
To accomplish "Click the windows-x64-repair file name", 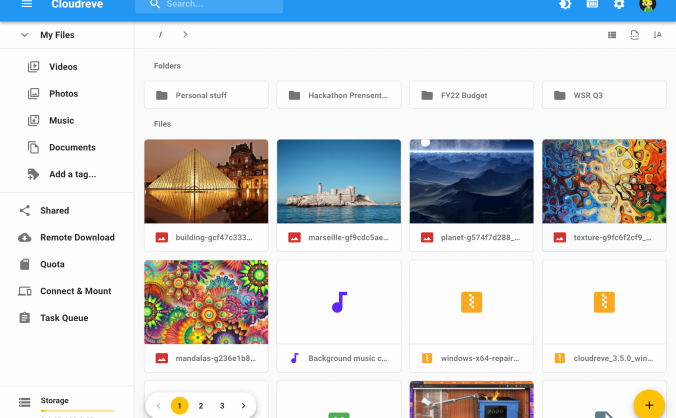I will click(x=480, y=358).
